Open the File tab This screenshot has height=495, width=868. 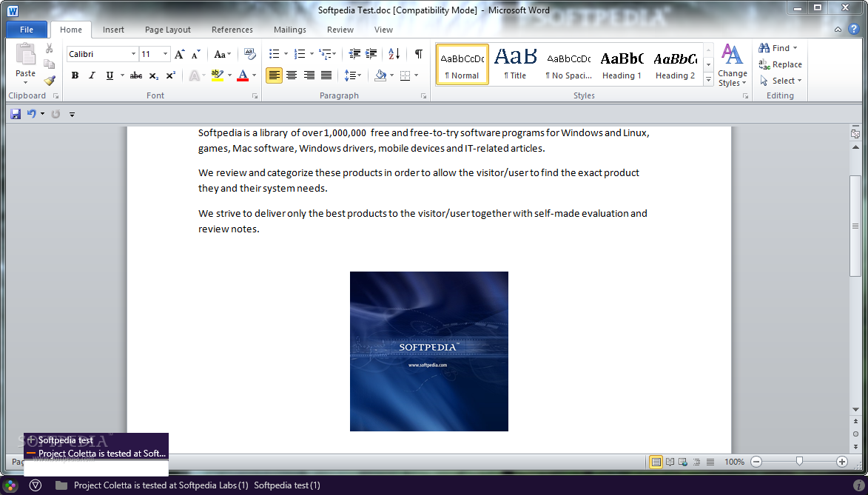tap(27, 30)
